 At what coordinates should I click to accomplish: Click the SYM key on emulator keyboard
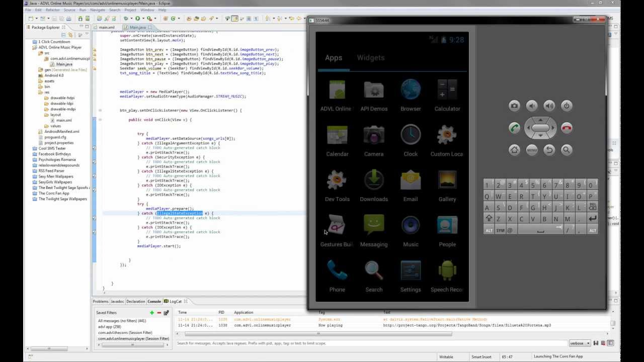tap(500, 230)
